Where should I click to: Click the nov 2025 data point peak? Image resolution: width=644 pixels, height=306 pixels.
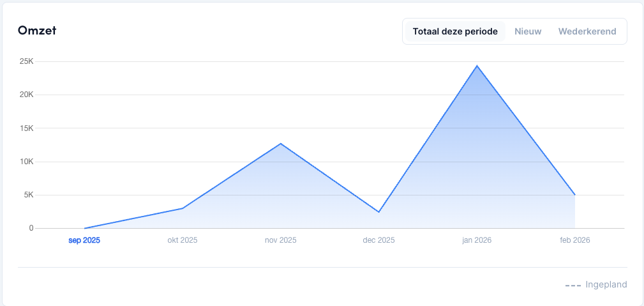[281, 144]
